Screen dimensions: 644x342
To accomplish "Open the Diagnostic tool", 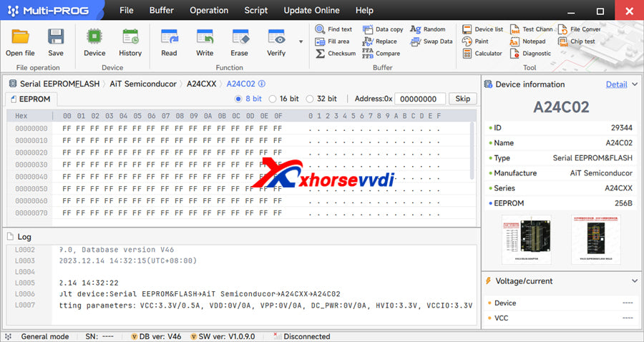I will point(530,54).
